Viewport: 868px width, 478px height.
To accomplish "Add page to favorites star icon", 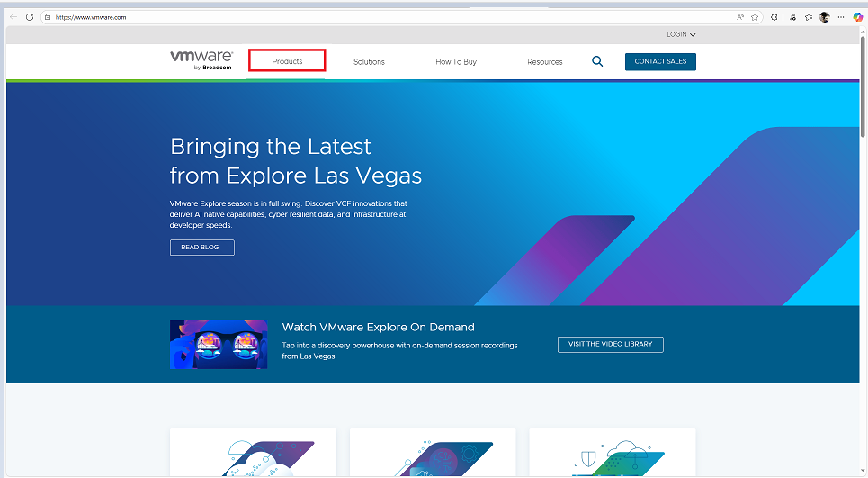I will (755, 17).
